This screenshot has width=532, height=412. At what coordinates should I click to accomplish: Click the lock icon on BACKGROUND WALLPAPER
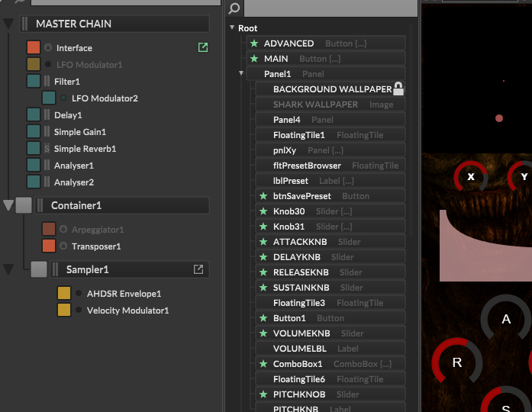[x=398, y=89]
